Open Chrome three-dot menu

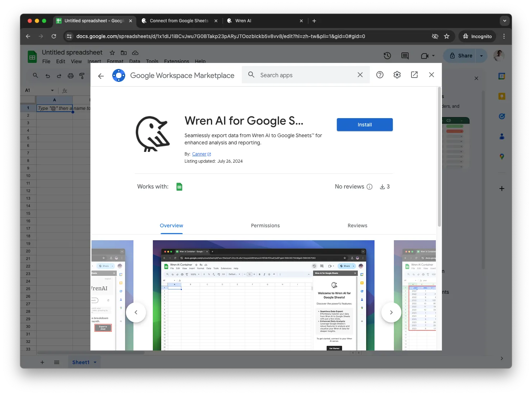click(504, 36)
